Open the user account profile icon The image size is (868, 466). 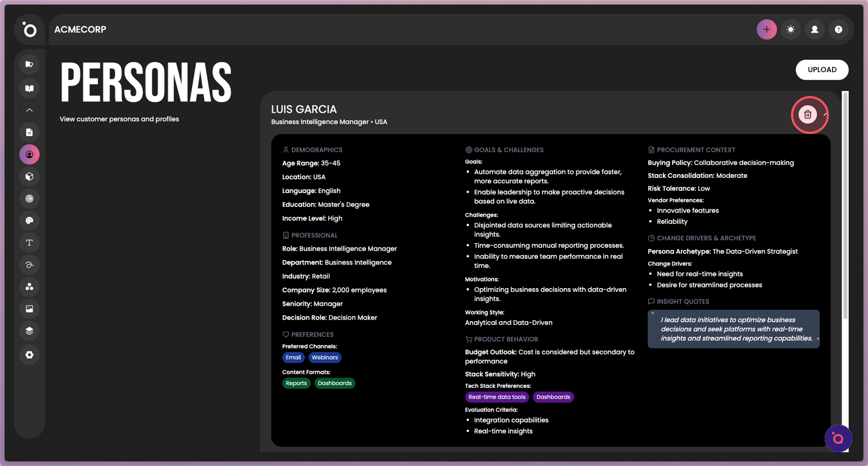click(x=814, y=29)
